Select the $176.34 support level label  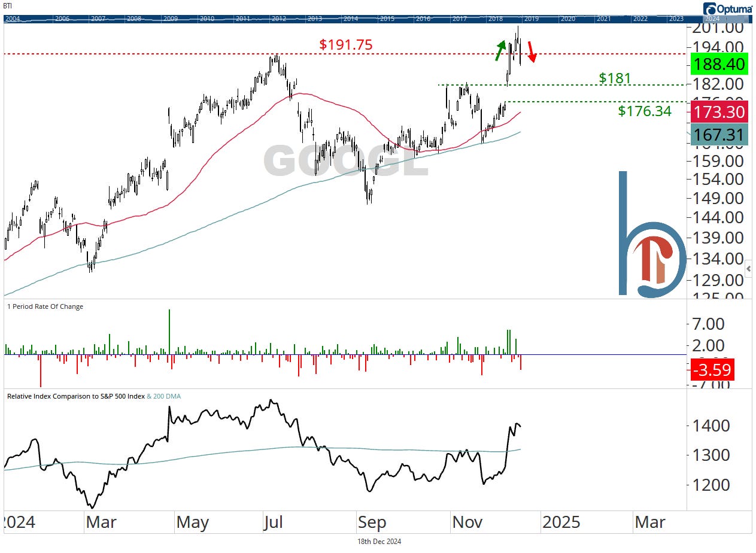click(645, 111)
